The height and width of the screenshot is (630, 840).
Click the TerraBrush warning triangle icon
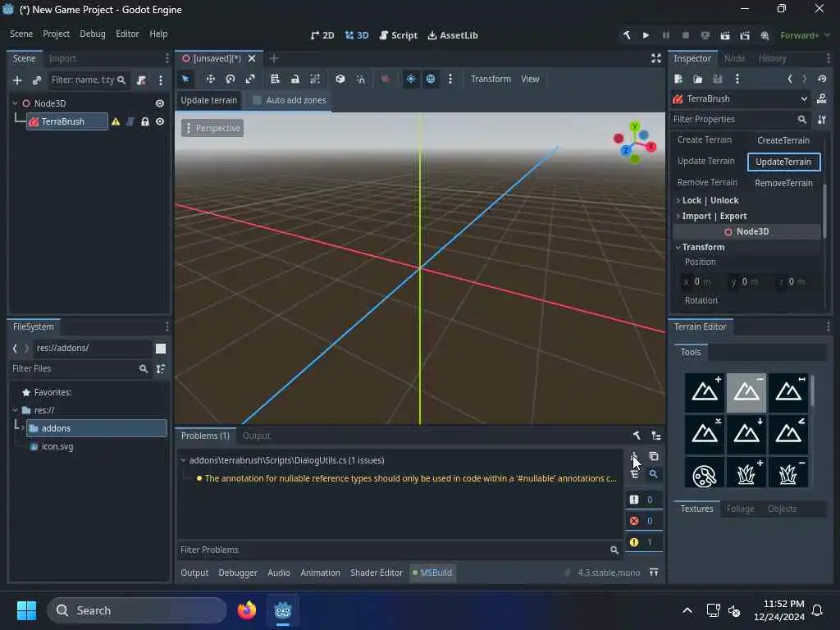tap(116, 121)
